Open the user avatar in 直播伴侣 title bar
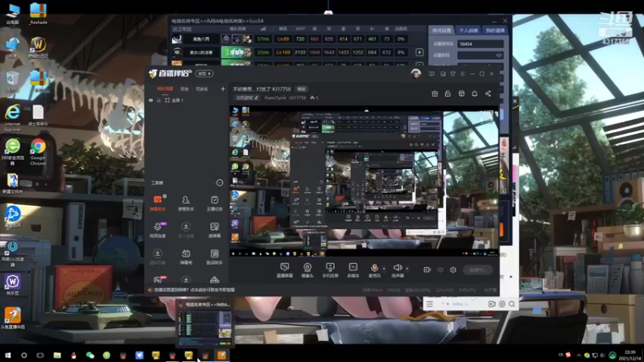This screenshot has height=362, width=644. [x=415, y=74]
